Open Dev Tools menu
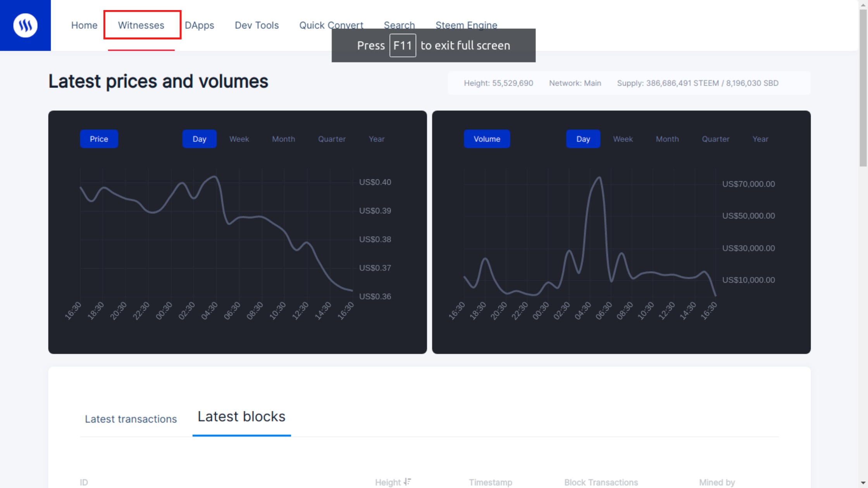This screenshot has height=488, width=868. click(257, 25)
